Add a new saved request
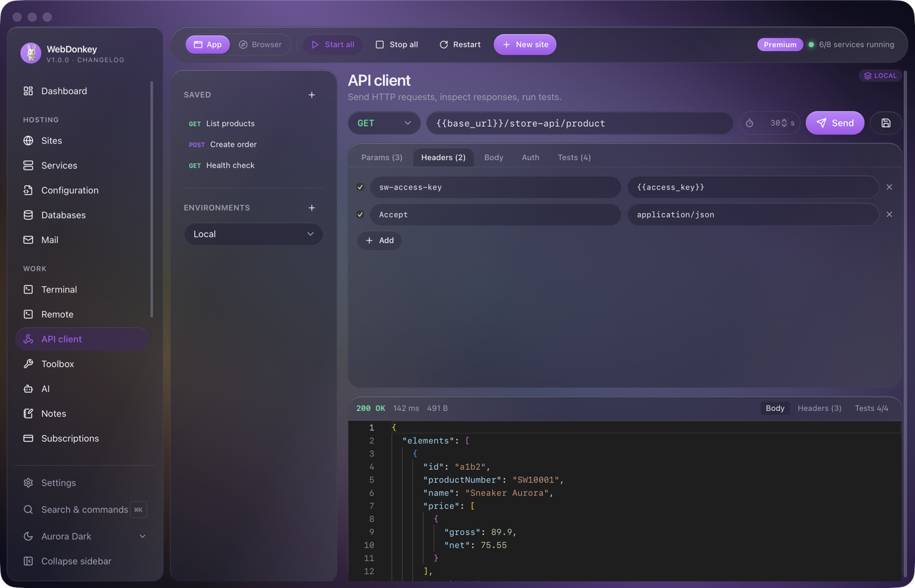Viewport: 915px width, 588px height. [x=312, y=95]
